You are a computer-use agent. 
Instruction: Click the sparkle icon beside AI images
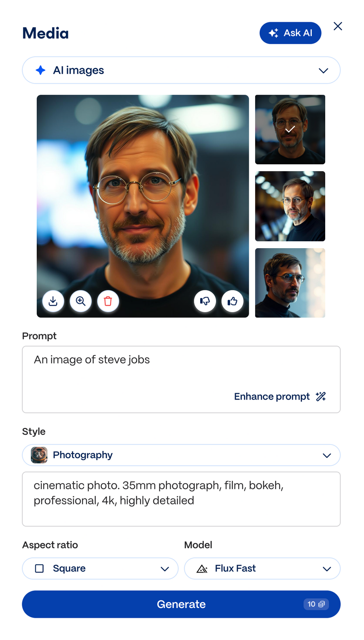pos(40,70)
